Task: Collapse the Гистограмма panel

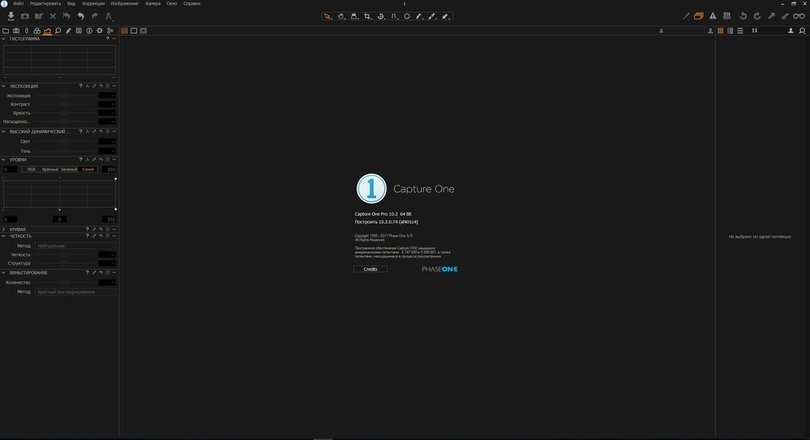Action: pyautogui.click(x=4, y=39)
